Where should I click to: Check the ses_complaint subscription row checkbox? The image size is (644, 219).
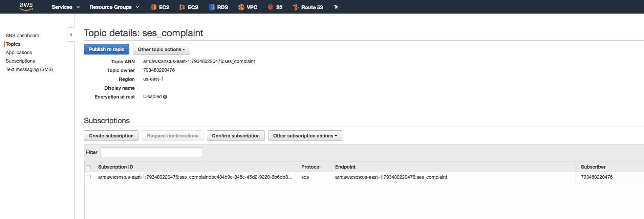click(89, 177)
